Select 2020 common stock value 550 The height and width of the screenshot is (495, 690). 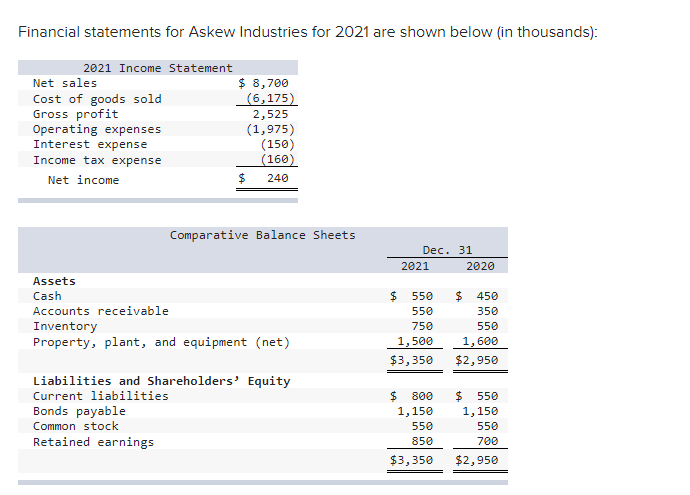[x=488, y=426]
